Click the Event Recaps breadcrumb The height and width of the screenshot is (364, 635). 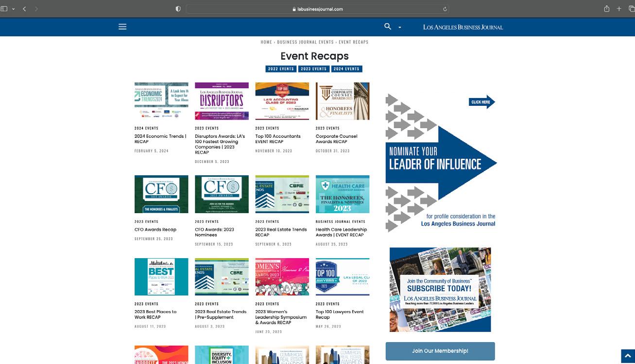(353, 42)
